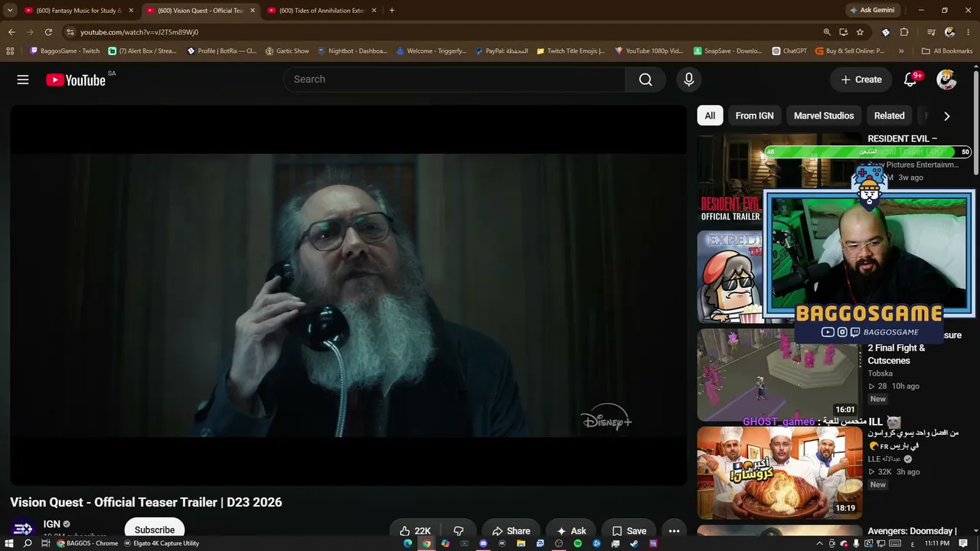The image size is (980, 551).
Task: Open the account avatar menu
Action: [946, 80]
